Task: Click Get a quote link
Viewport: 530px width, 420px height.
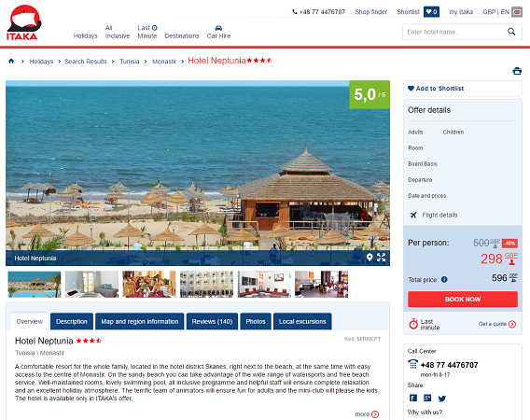Action: tap(496, 324)
